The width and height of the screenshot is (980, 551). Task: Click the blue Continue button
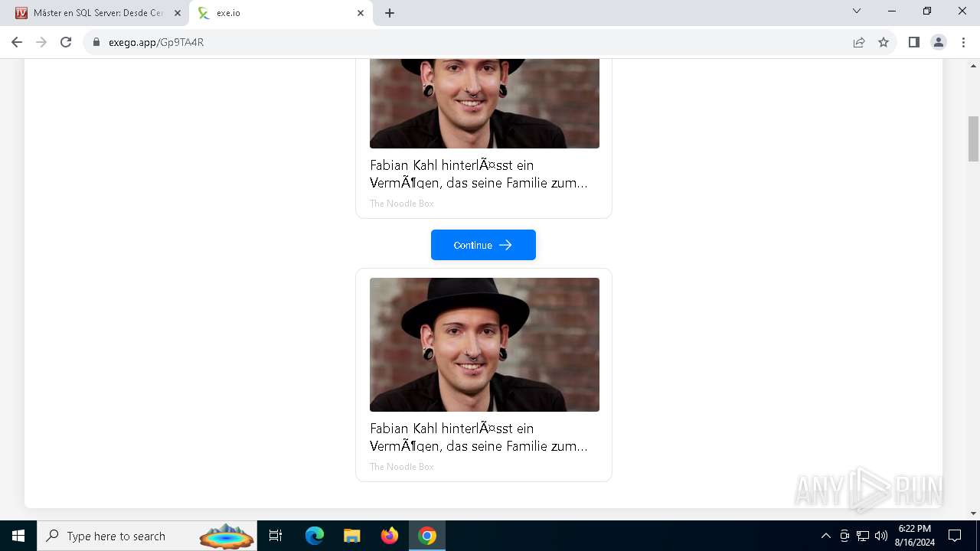(x=483, y=245)
